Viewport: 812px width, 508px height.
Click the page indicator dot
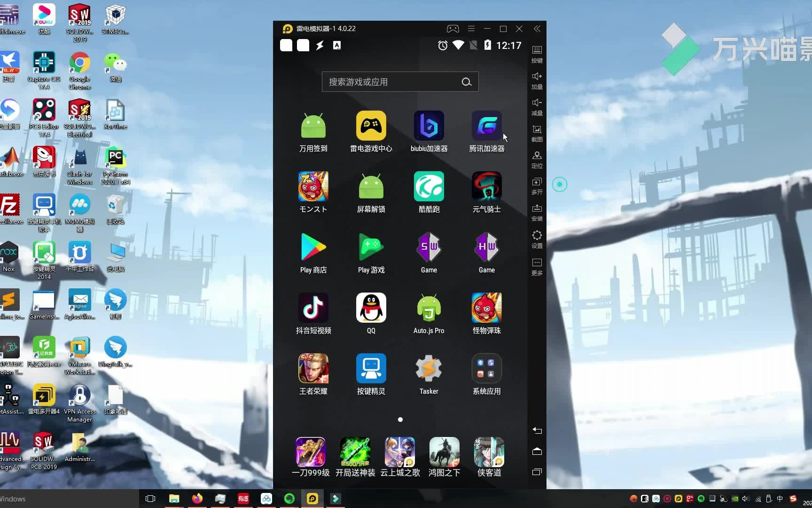point(400,420)
